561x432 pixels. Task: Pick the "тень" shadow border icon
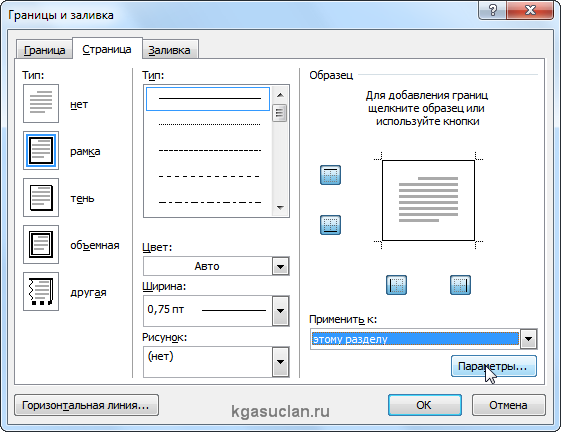(41, 198)
